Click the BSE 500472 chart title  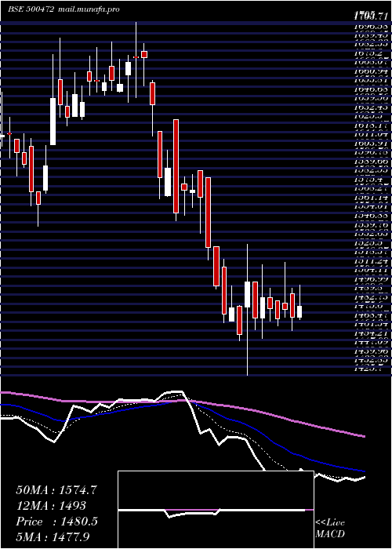coord(31,9)
